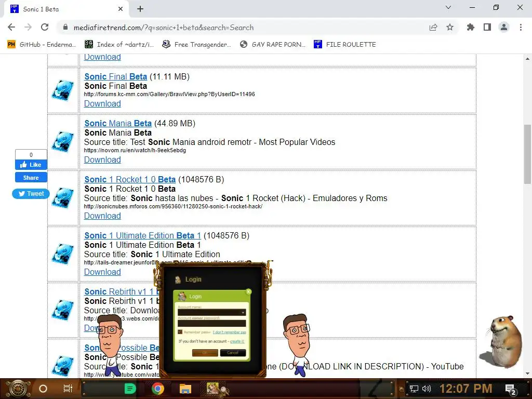
Task: Close the green Login dialog with its X
Action: tap(248, 291)
